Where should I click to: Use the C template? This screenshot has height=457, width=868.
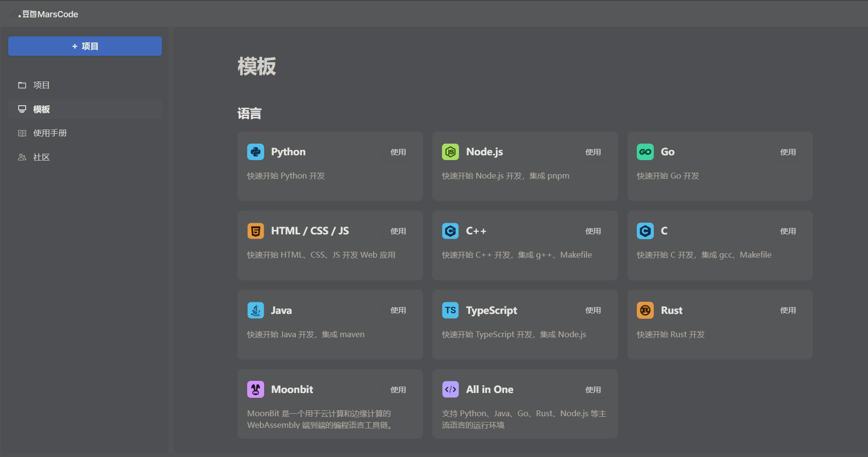788,231
